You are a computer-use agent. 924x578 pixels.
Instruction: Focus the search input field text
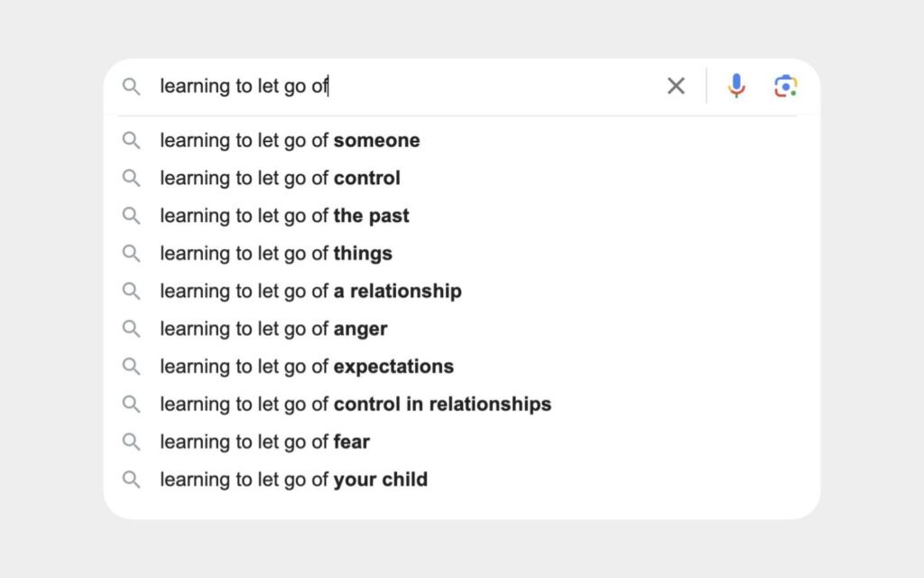[407, 86]
